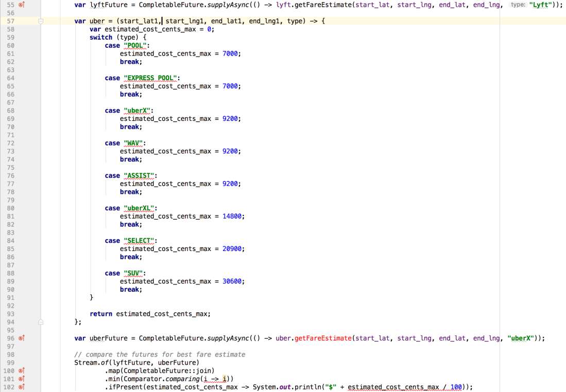
Task: Click the lambda gutter icon on line 102
Action: pyautogui.click(x=22, y=387)
